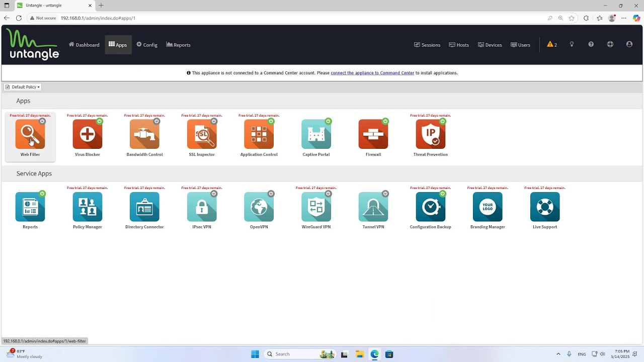The image size is (644, 362).
Task: View the alerts warning icon showing 2
Action: 552,45
